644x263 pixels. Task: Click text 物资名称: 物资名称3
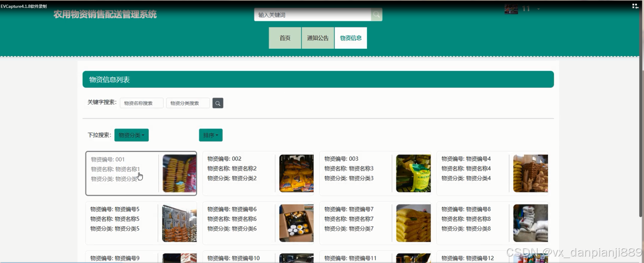tap(349, 169)
